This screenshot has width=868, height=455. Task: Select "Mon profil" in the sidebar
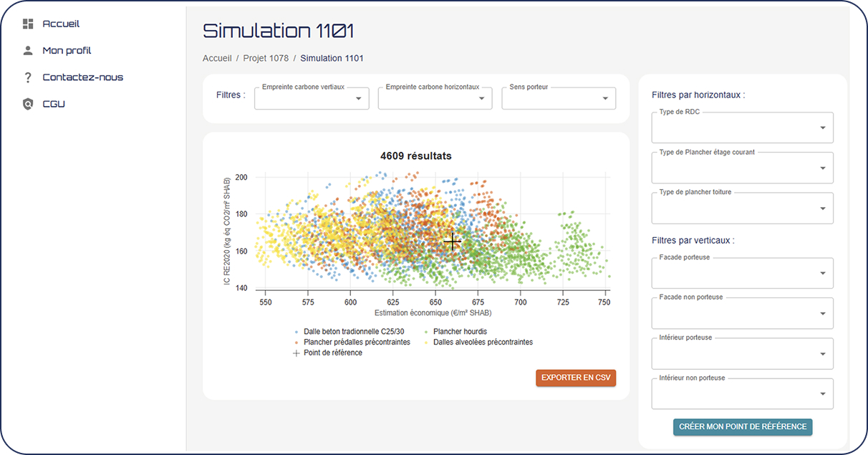[x=68, y=50]
